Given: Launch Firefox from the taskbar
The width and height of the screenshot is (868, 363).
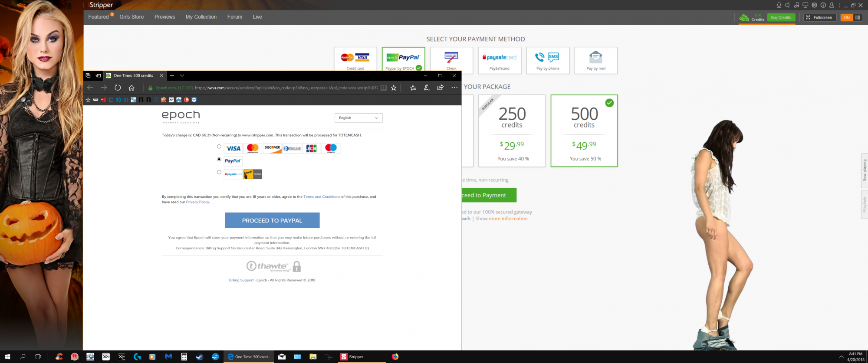Looking at the screenshot, I should point(395,356).
